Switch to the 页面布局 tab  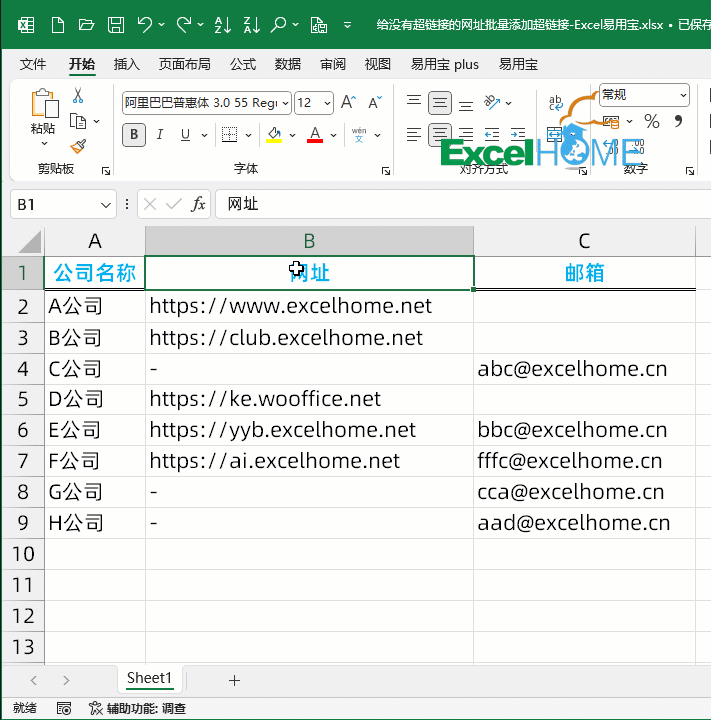coord(185,64)
